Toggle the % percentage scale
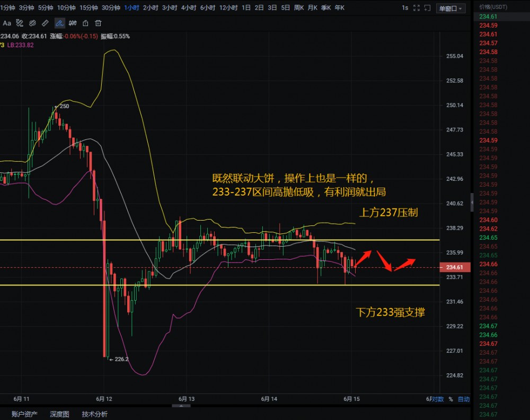 click(450, 399)
